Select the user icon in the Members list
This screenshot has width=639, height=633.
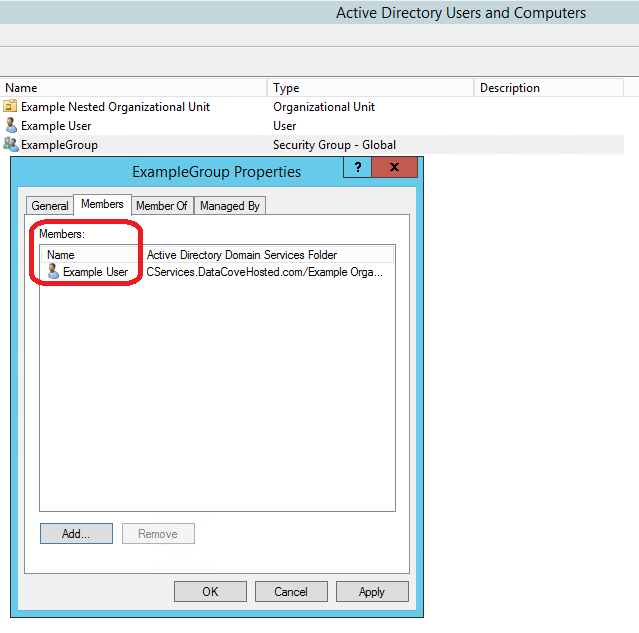53,272
